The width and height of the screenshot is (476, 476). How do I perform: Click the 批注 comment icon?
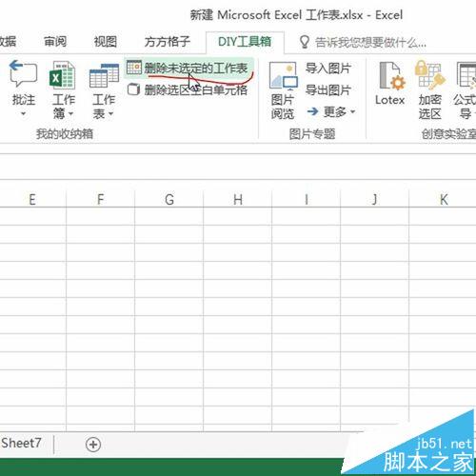pos(23,74)
